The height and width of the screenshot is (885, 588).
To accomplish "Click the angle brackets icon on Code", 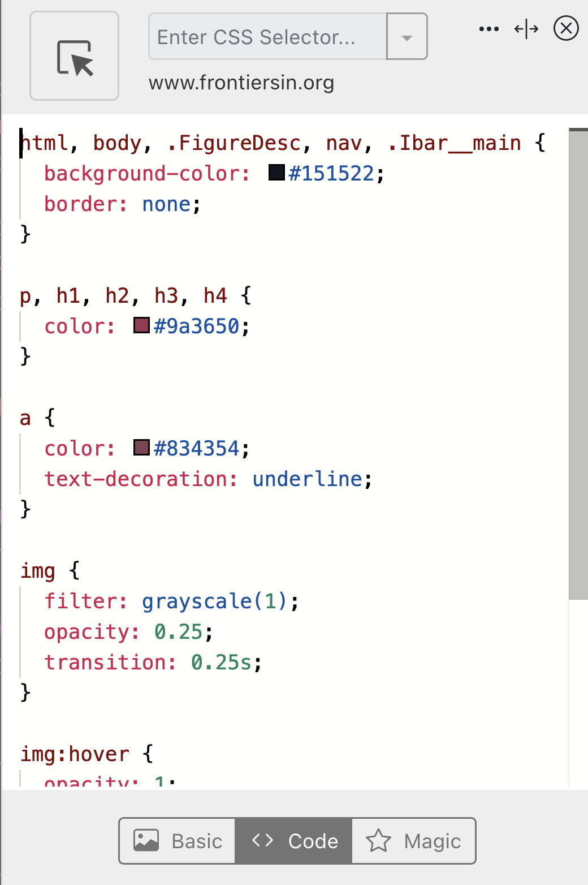I will (x=263, y=840).
